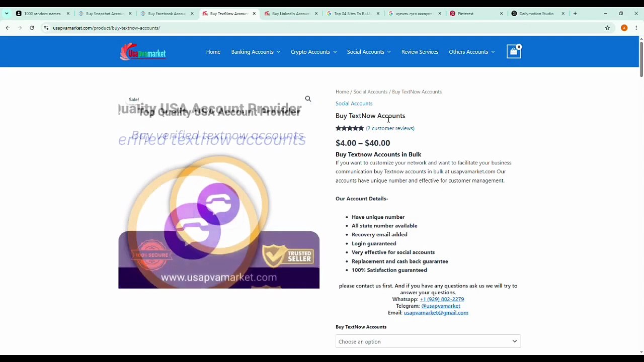Reload the page with refresh icon

(x=32, y=28)
